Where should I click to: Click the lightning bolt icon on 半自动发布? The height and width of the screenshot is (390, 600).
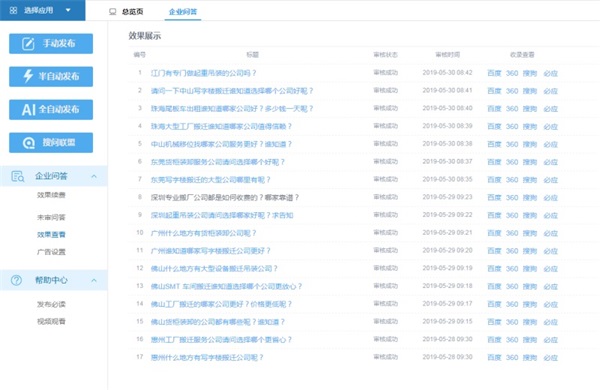(28, 76)
